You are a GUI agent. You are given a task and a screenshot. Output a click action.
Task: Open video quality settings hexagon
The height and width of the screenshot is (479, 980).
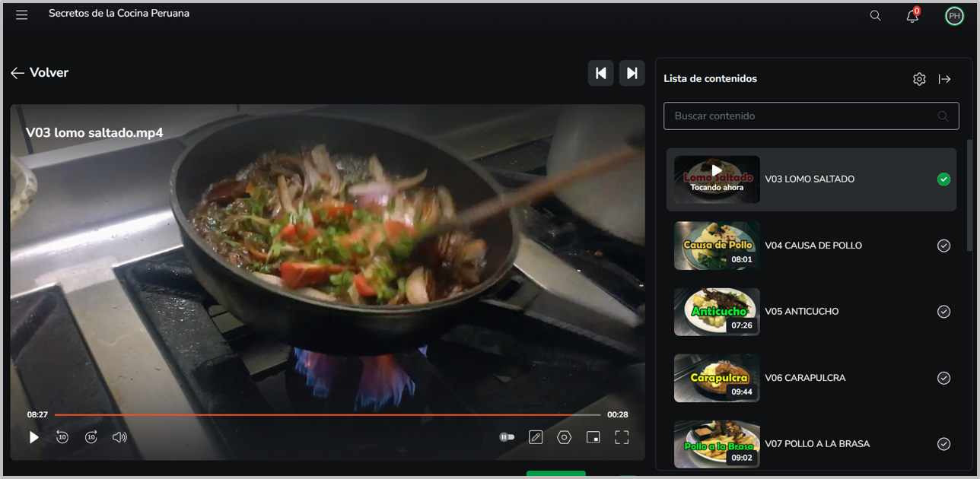(564, 437)
